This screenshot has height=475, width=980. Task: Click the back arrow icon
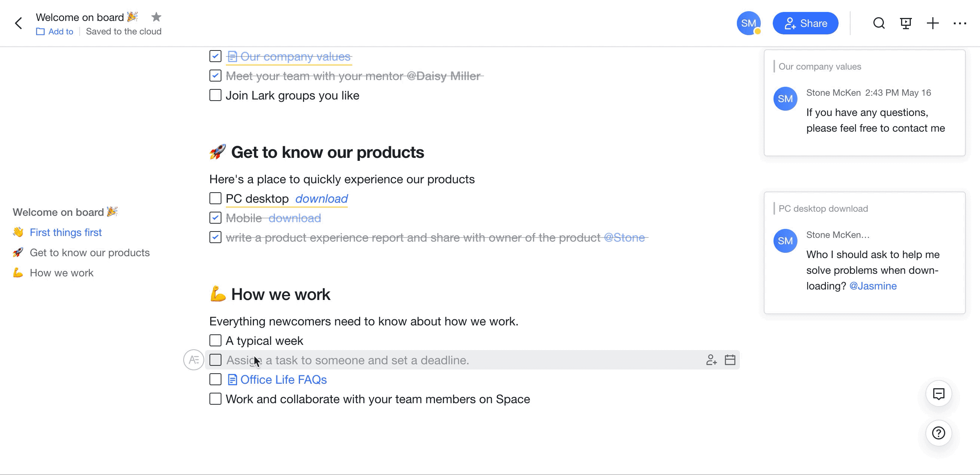[x=18, y=23]
